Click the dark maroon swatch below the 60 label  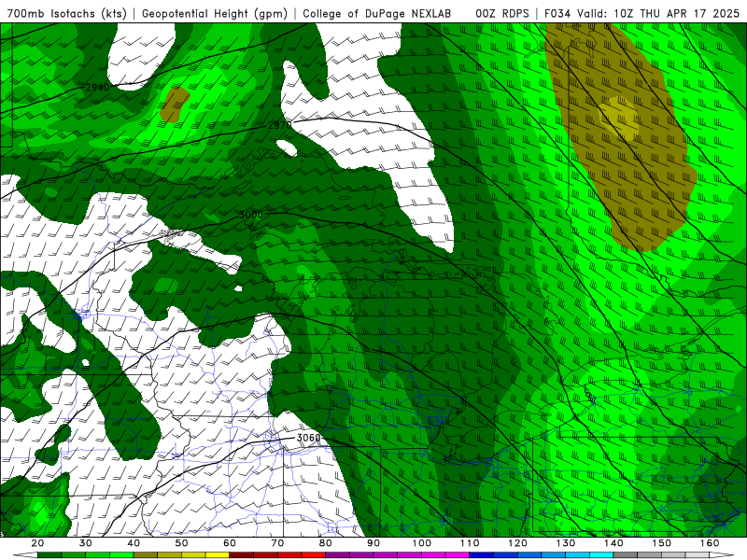[x=241, y=555]
